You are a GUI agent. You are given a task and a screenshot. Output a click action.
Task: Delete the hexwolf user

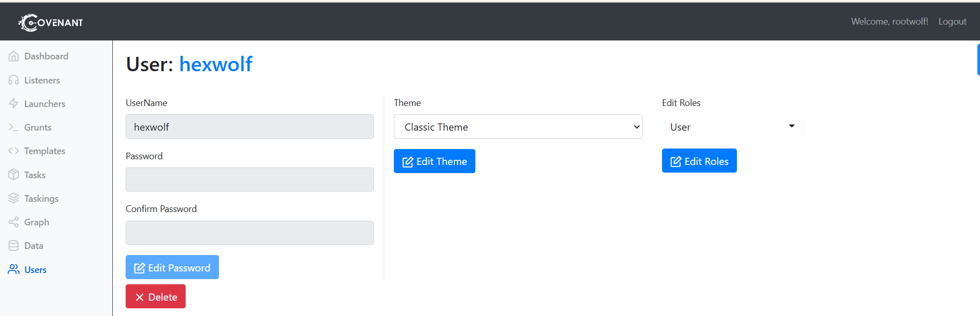click(155, 297)
